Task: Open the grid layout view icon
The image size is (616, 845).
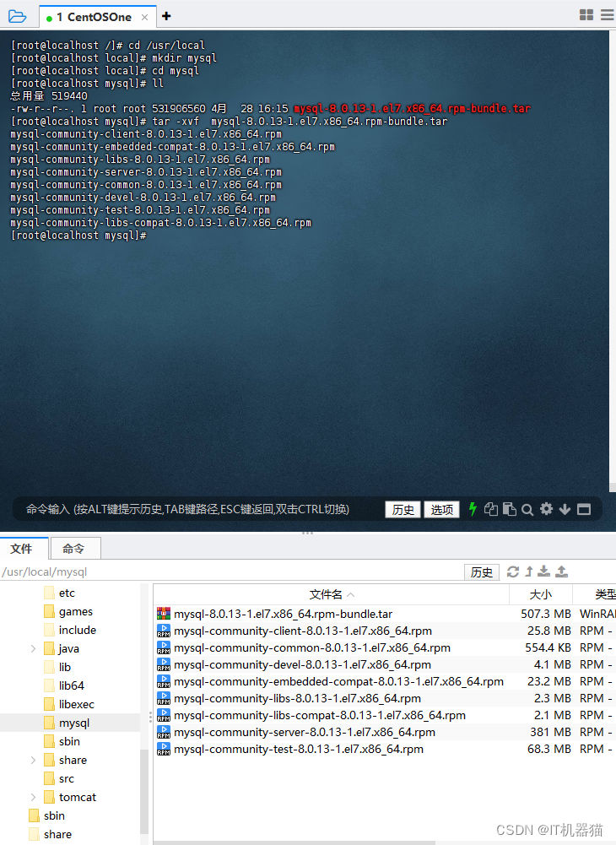Action: pyautogui.click(x=586, y=15)
